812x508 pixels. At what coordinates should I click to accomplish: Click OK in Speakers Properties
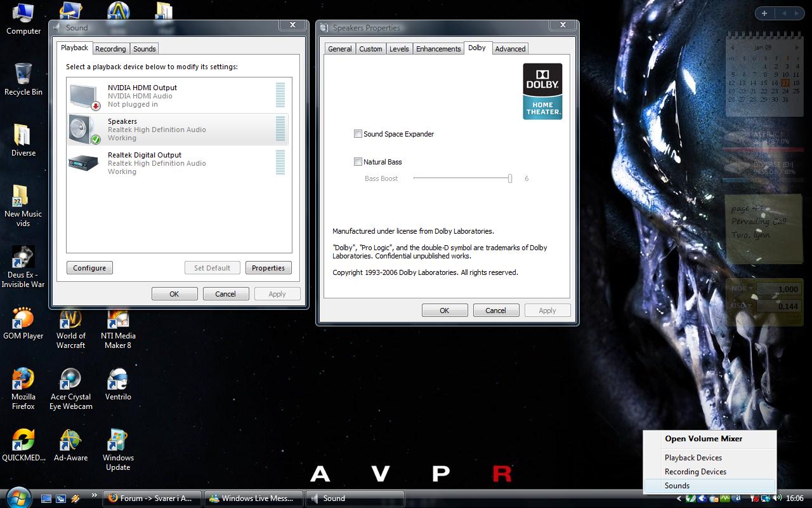[x=445, y=311]
